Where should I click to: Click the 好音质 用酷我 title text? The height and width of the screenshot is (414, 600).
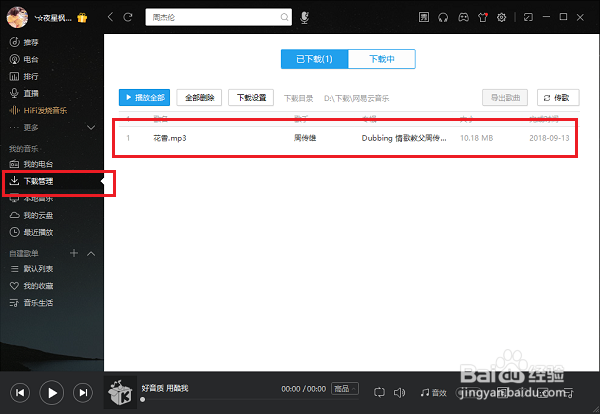point(165,388)
